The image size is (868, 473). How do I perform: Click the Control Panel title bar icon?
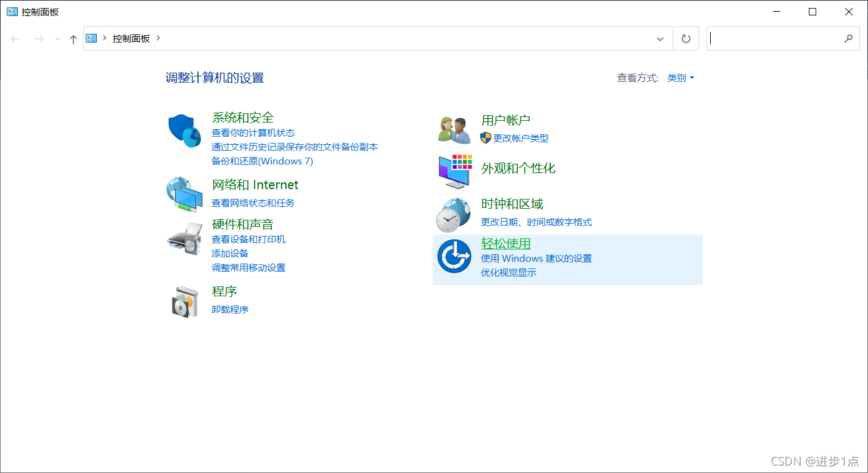(x=12, y=12)
